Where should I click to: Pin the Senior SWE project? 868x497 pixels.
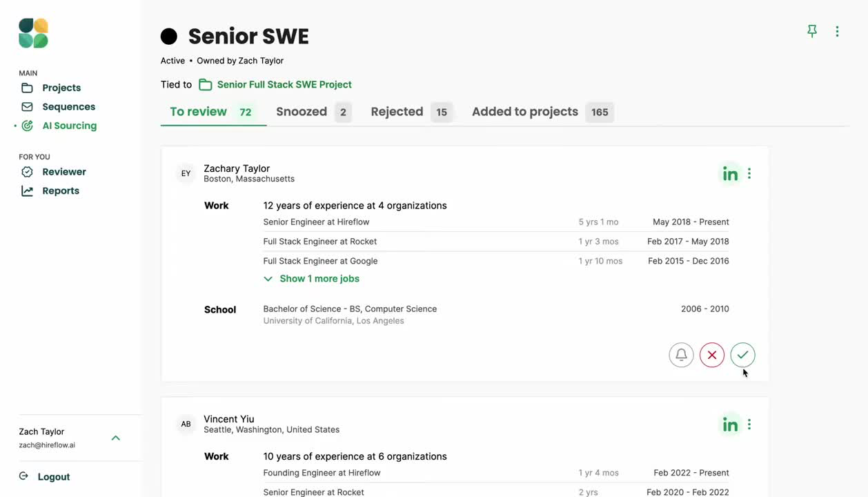tap(811, 31)
